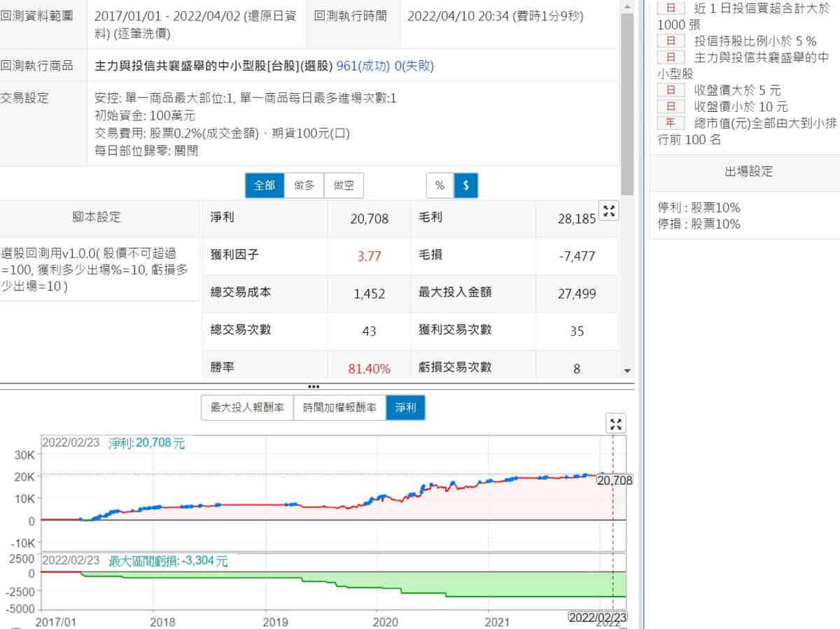
Task: Open the 最大投入報酬率 chart tab
Action: tap(247, 407)
